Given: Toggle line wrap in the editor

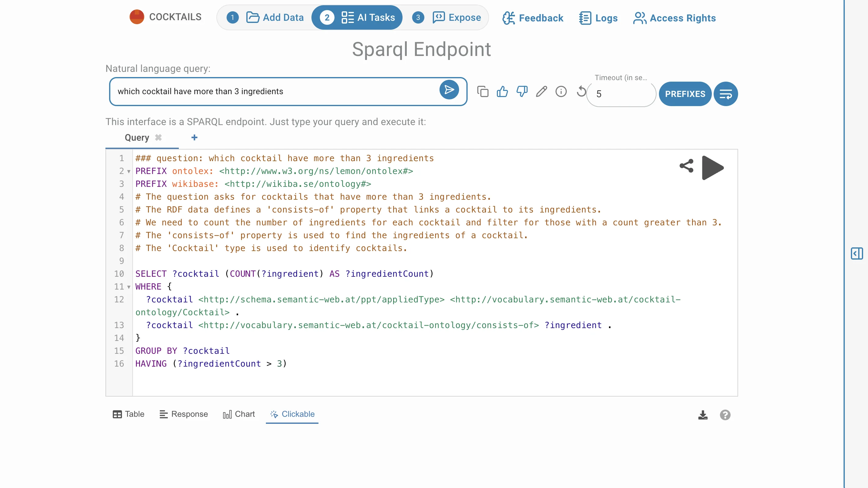Looking at the screenshot, I should [726, 94].
